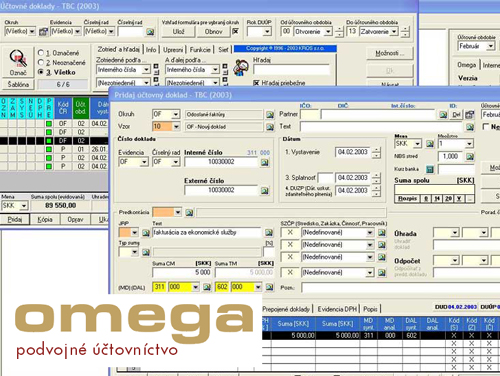500x376 pixels.
Task: Expand Február accounting period dropdown
Action: tap(490, 46)
